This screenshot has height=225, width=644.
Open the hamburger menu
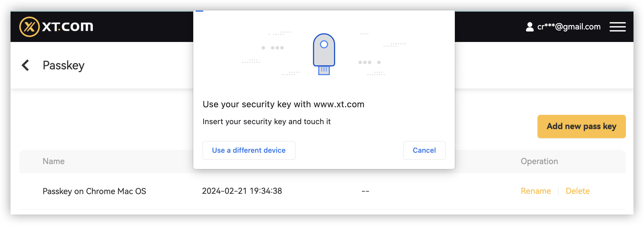point(617,27)
